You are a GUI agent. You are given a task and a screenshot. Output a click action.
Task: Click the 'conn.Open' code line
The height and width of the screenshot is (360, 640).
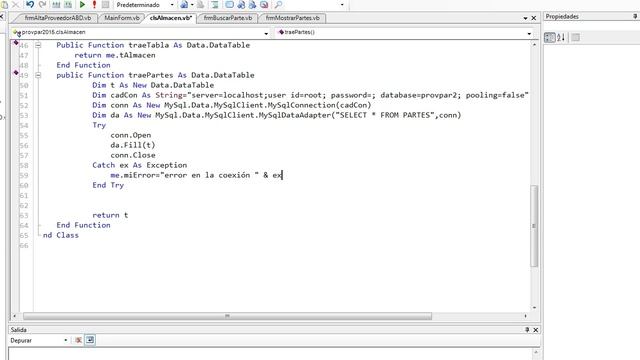[x=131, y=135]
